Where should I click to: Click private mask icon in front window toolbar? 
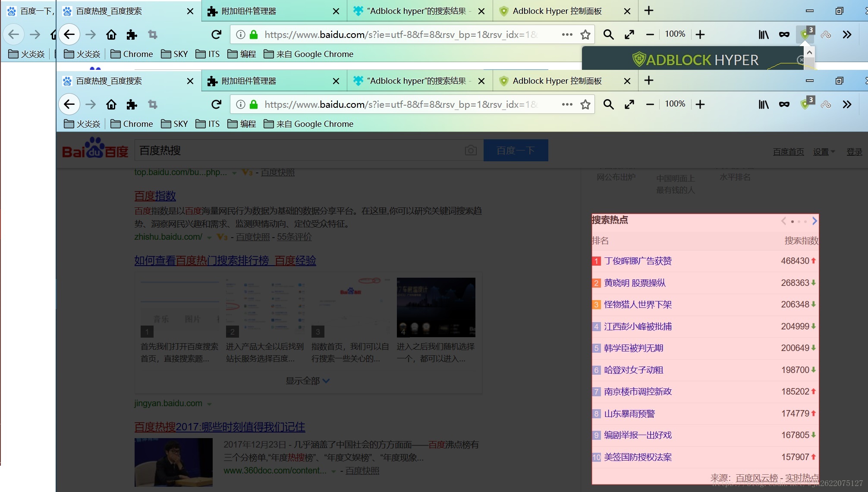(784, 104)
